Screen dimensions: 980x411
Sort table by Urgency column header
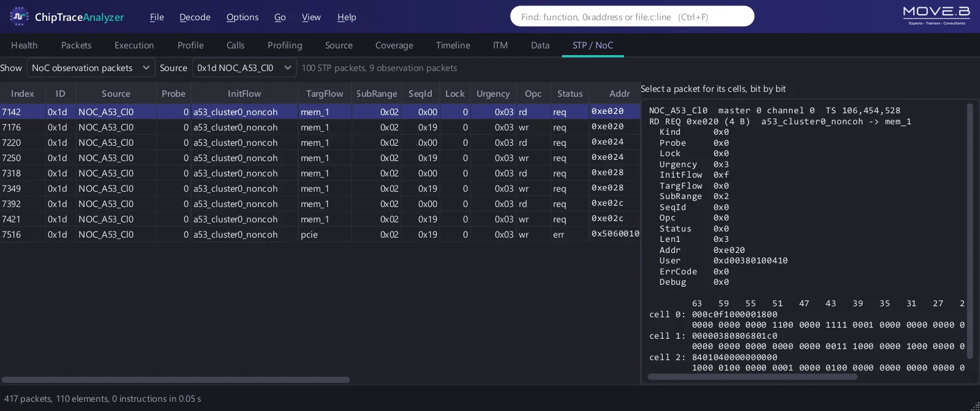click(493, 94)
